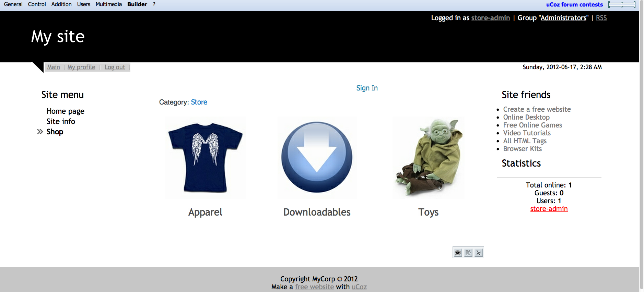Open the block text editor icon
Image resolution: width=644 pixels, height=292 pixels.
click(468, 253)
